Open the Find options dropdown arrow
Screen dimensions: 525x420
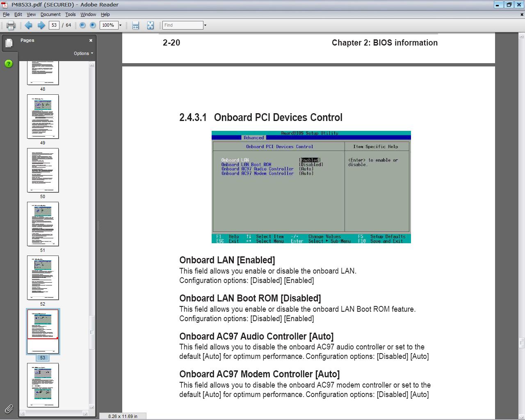coord(205,25)
